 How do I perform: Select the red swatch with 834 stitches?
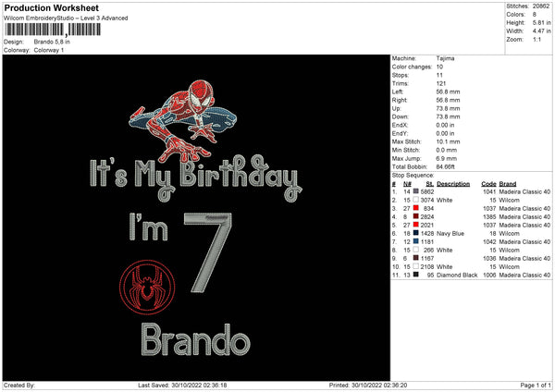[416, 208]
